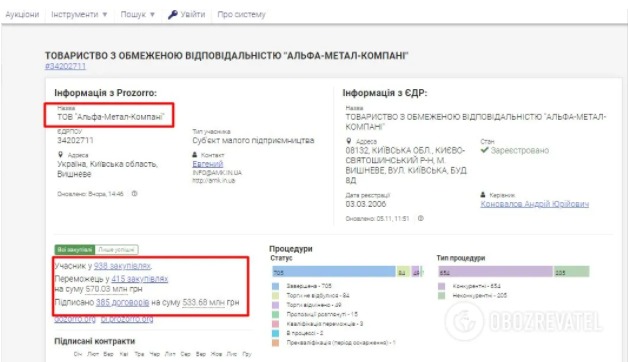This screenshot has height=362, width=628.
Task: Click the info icon beside Оновлено 05.11 11:51
Action: (x=421, y=219)
